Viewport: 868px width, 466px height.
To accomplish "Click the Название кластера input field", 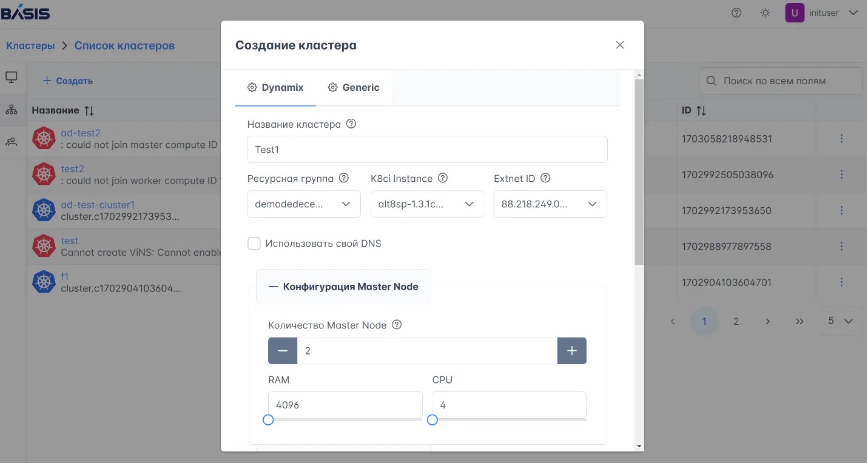I will click(x=427, y=150).
